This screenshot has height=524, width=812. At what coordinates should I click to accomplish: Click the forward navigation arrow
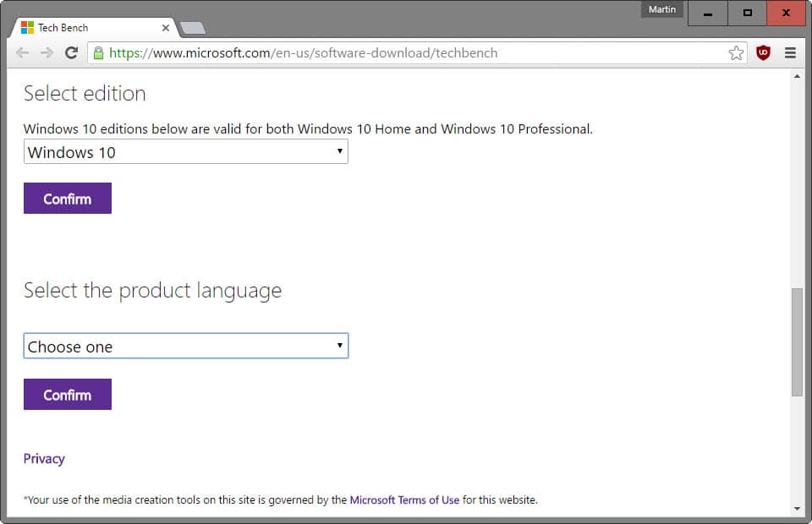tap(47, 52)
